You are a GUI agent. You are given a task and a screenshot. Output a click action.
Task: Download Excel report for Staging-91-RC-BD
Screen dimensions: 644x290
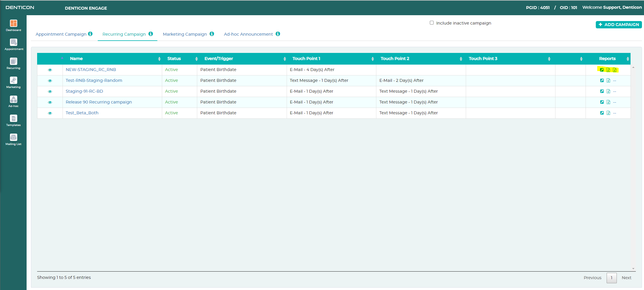click(x=608, y=91)
